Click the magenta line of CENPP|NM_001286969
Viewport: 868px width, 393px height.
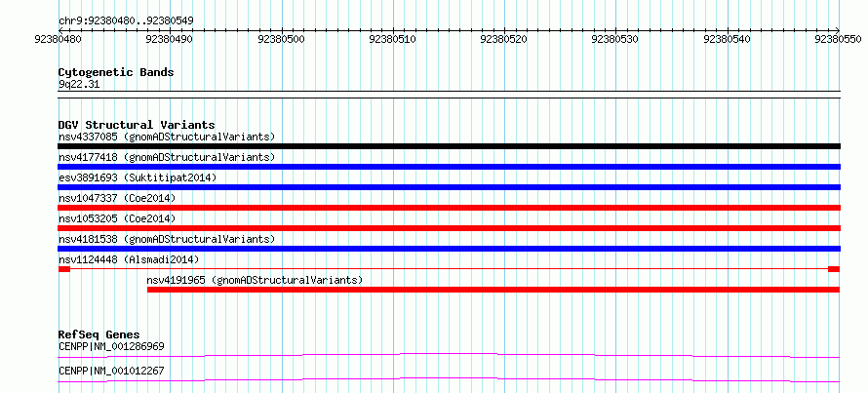[449, 355]
